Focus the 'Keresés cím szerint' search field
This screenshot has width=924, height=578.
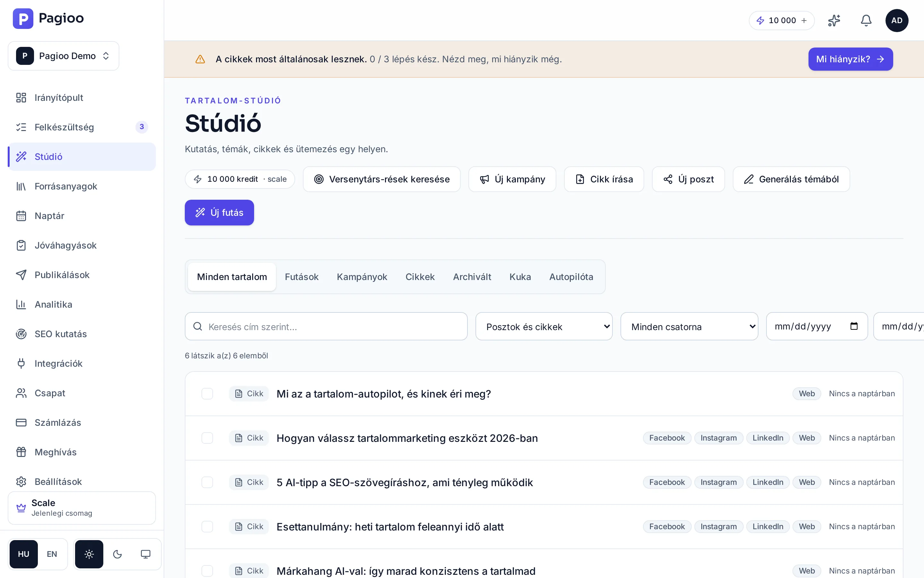(326, 327)
